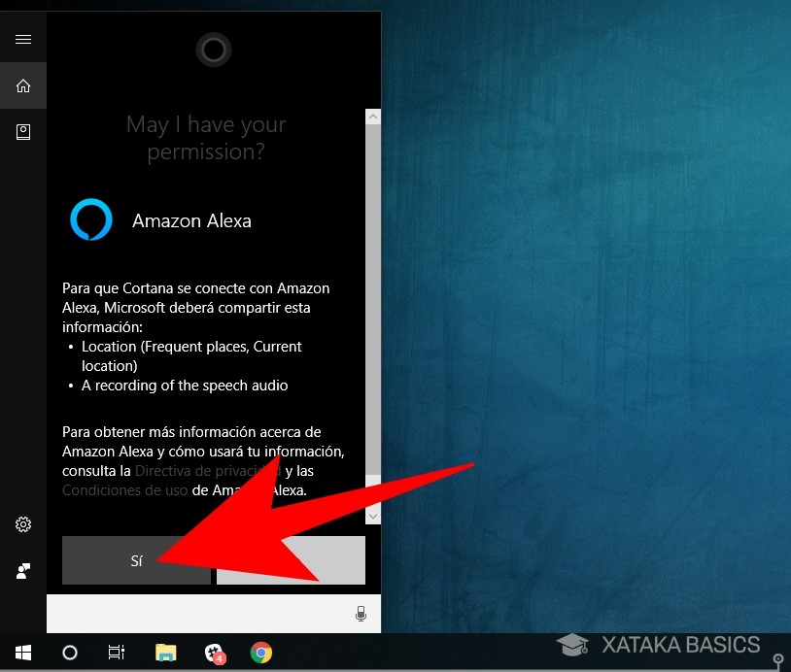
Task: Open File Explorer from the taskbar
Action: (x=165, y=653)
